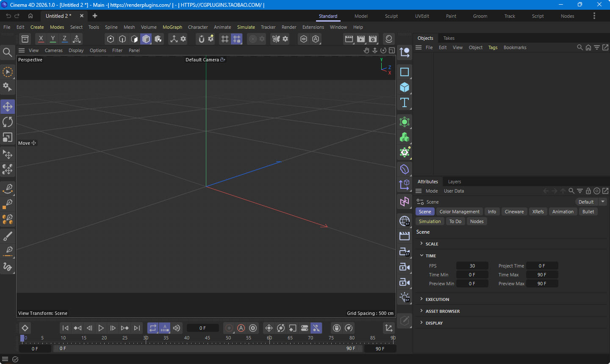Click the green MoGraph cloner icon

tap(405, 137)
